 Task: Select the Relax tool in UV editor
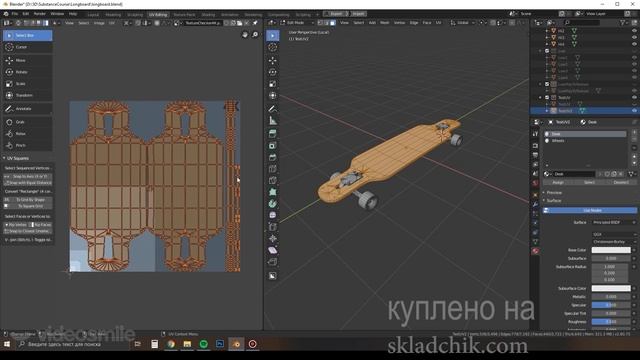(27, 133)
